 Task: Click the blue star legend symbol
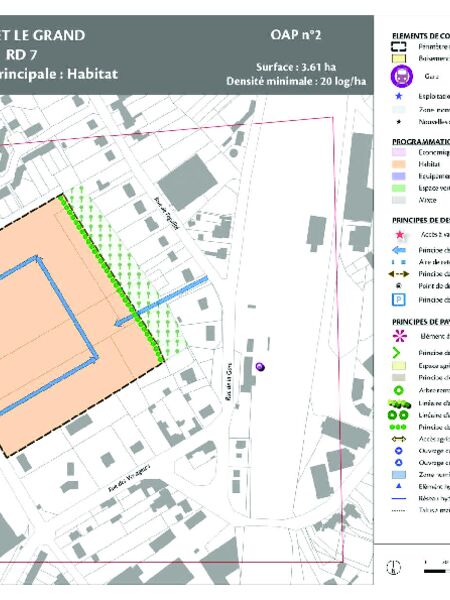point(398,96)
